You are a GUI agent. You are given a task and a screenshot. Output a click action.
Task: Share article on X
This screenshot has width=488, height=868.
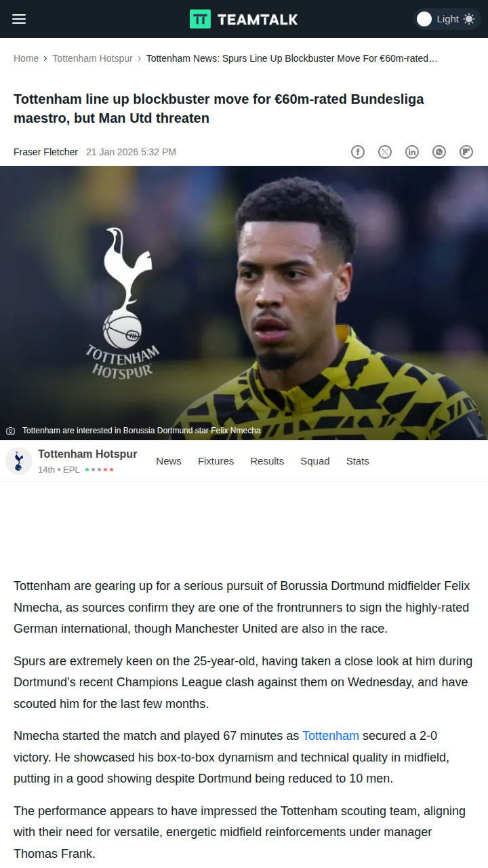click(385, 152)
